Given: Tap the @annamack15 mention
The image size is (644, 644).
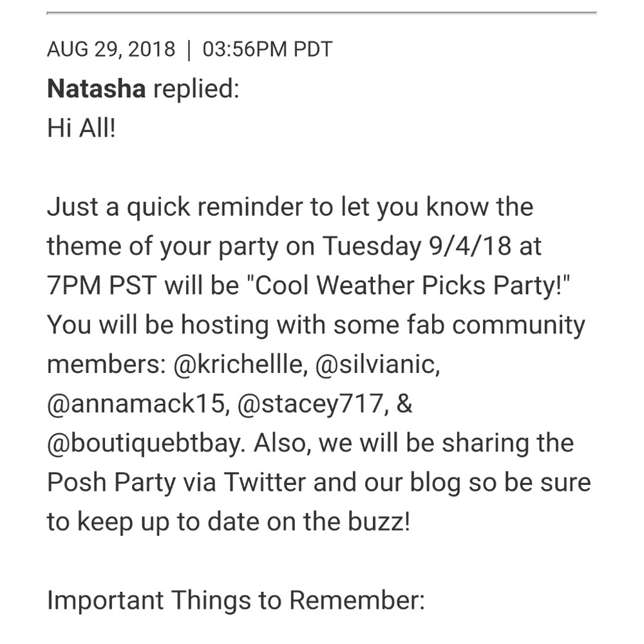Looking at the screenshot, I should [136, 403].
